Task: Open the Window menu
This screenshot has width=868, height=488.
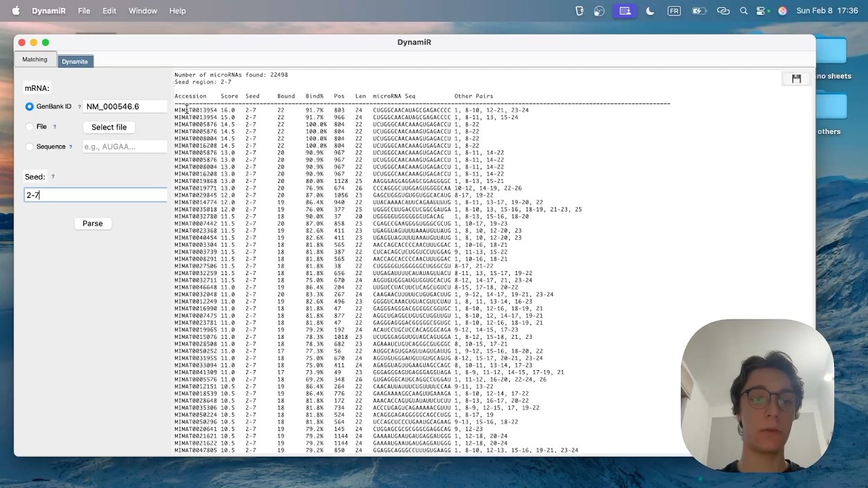Action: click(142, 11)
